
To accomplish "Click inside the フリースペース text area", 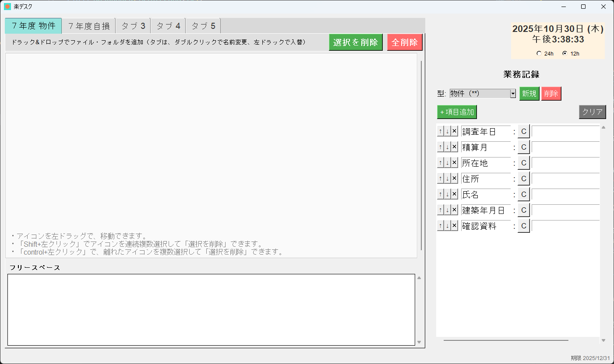I will coord(211,309).
